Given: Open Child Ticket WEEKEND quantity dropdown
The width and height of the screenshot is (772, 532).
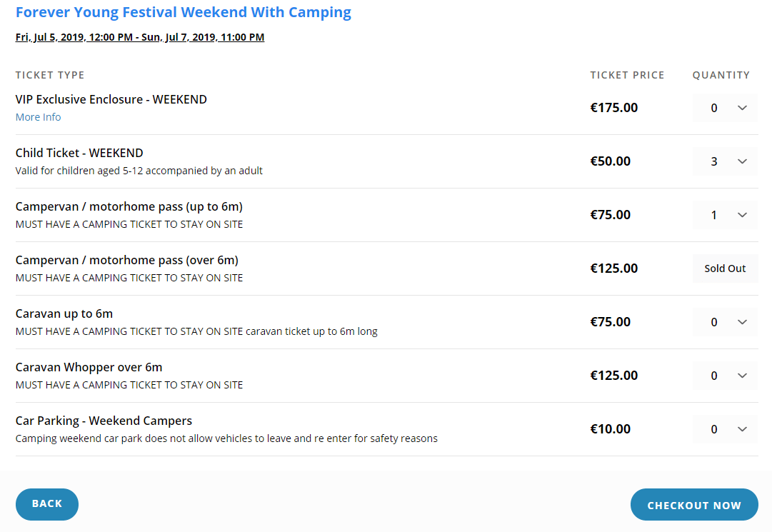Looking at the screenshot, I should click(x=725, y=161).
